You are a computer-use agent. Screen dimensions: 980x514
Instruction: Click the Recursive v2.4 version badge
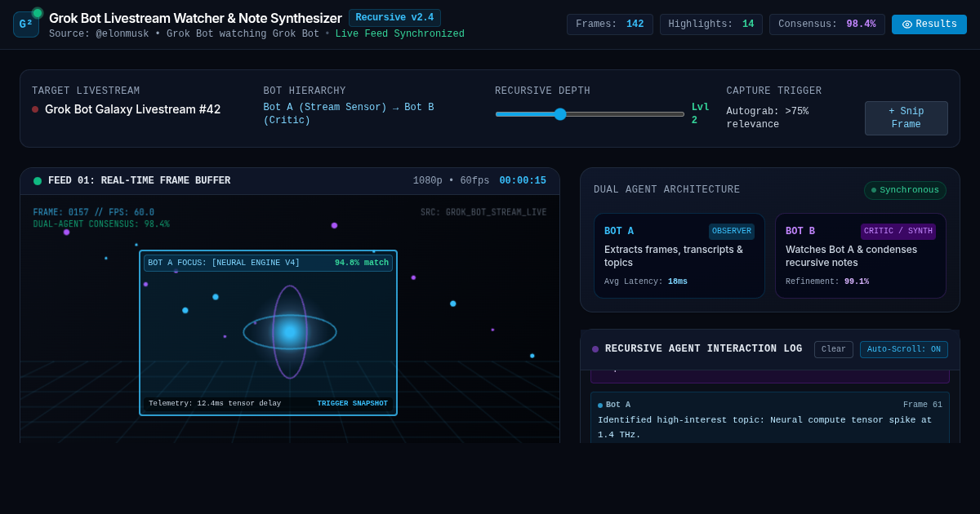(x=394, y=18)
